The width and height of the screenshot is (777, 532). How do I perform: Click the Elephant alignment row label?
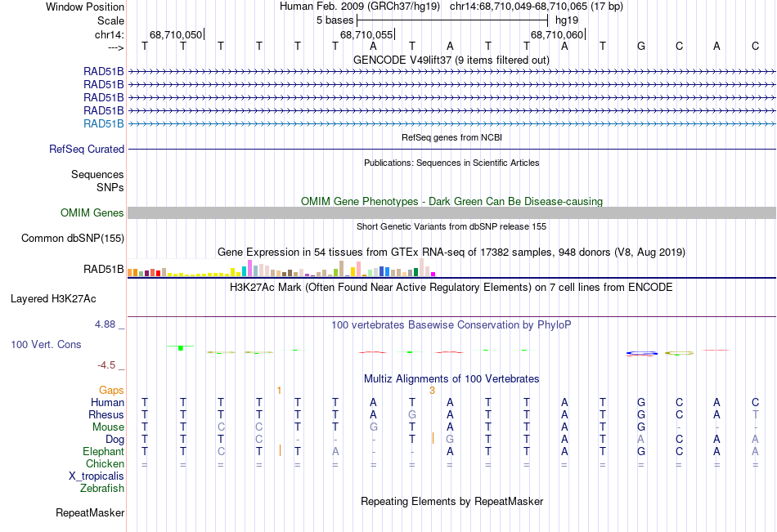coord(104,452)
